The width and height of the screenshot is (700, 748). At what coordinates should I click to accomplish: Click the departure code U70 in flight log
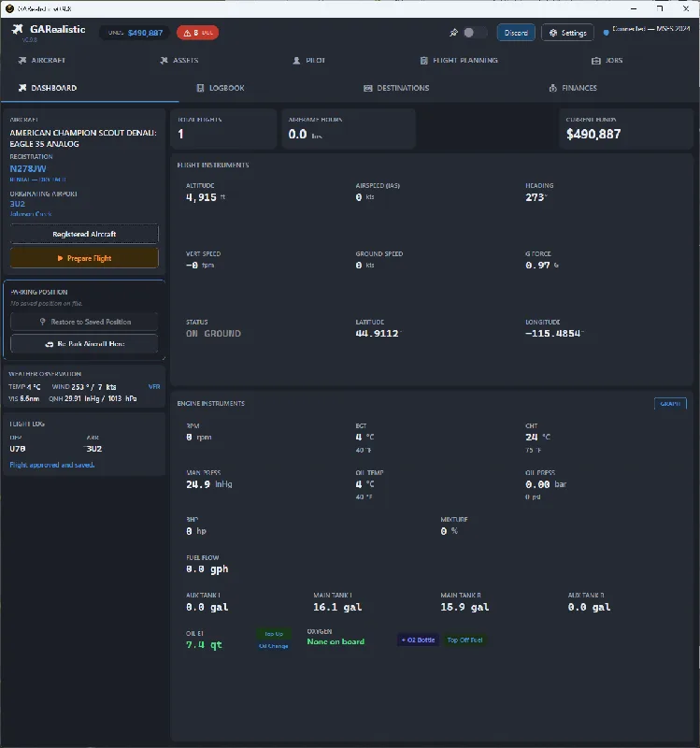pyautogui.click(x=18, y=449)
